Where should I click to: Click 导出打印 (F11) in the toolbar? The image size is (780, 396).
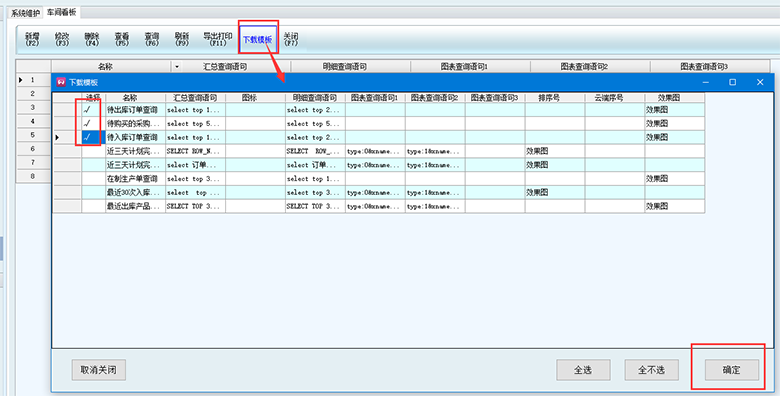pyautogui.click(x=217, y=39)
